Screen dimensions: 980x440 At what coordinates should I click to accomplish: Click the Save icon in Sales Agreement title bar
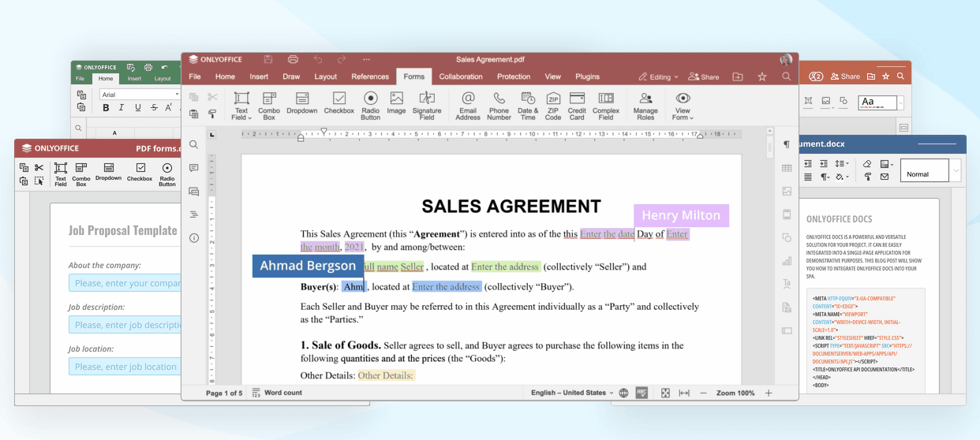pyautogui.click(x=268, y=59)
